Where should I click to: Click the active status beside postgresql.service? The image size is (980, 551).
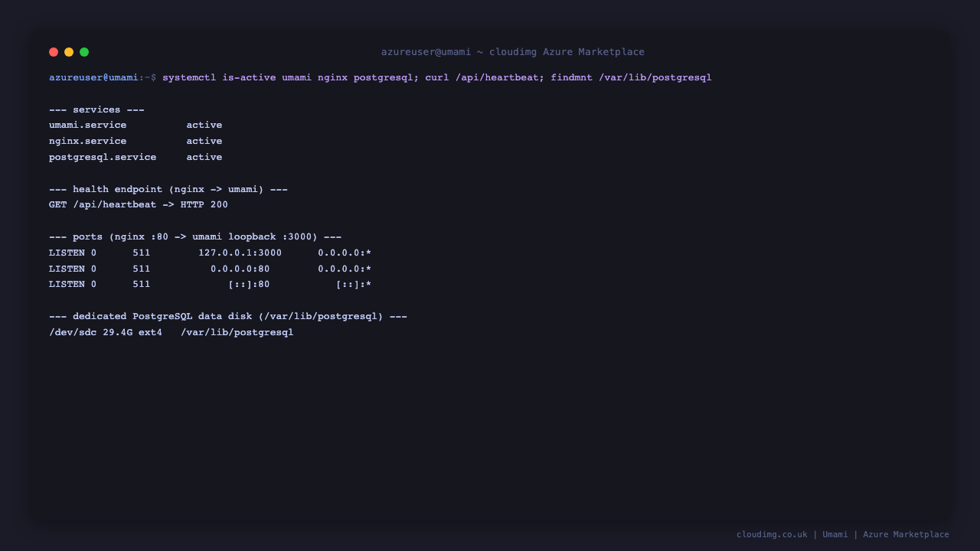(x=204, y=157)
